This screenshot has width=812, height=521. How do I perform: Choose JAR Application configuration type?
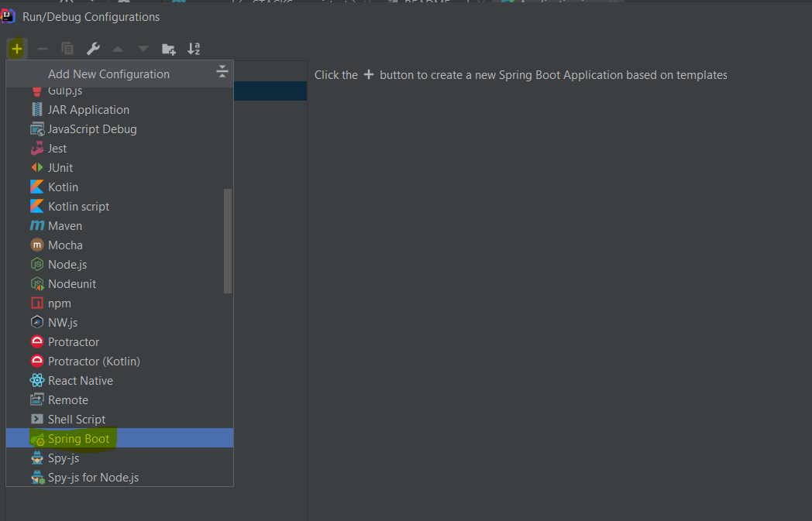(x=119, y=110)
